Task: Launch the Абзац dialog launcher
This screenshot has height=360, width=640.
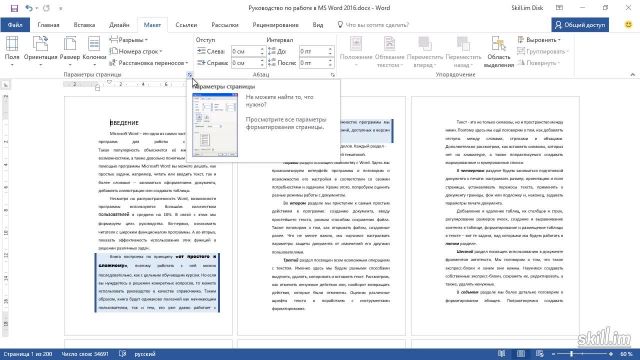Action: (333, 75)
